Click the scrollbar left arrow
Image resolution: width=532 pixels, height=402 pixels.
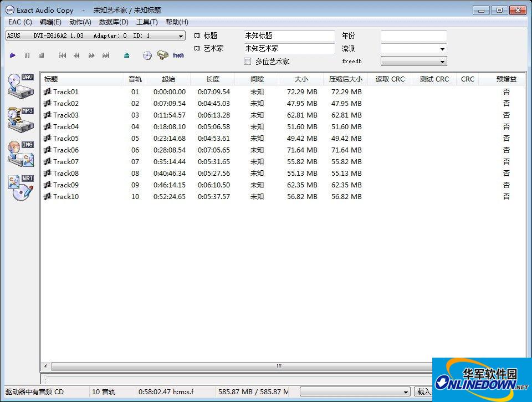point(46,367)
